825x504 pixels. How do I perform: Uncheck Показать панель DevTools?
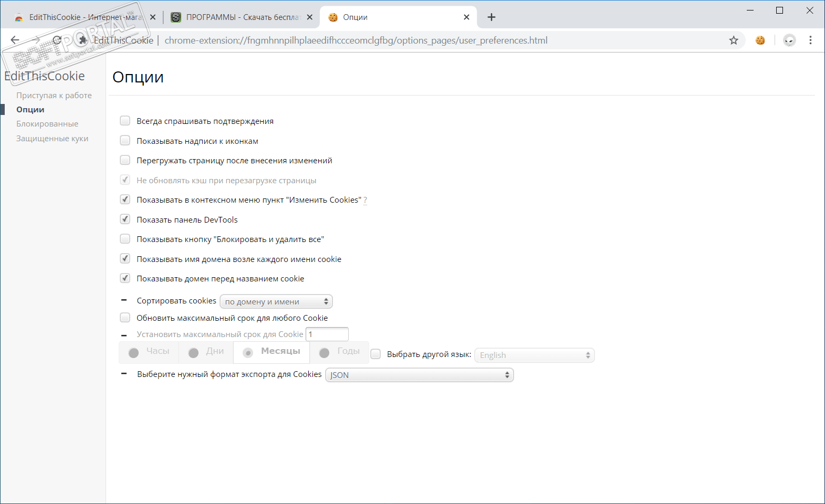pyautogui.click(x=125, y=219)
